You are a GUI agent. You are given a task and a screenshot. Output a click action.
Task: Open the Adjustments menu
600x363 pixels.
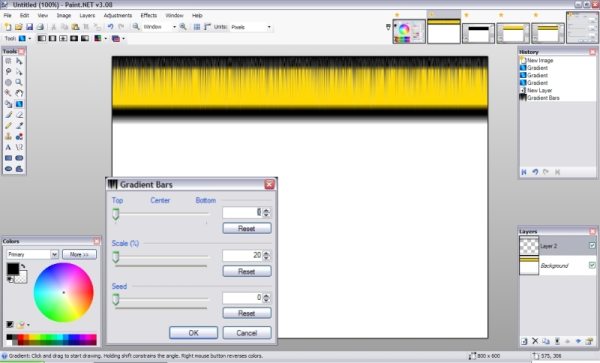[118, 15]
